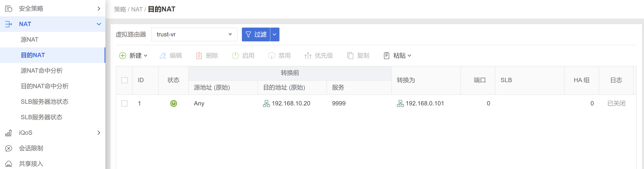Viewport: 644px width, 169px height.
Task: Tick the select-all checkbox in table header
Action: [124, 80]
